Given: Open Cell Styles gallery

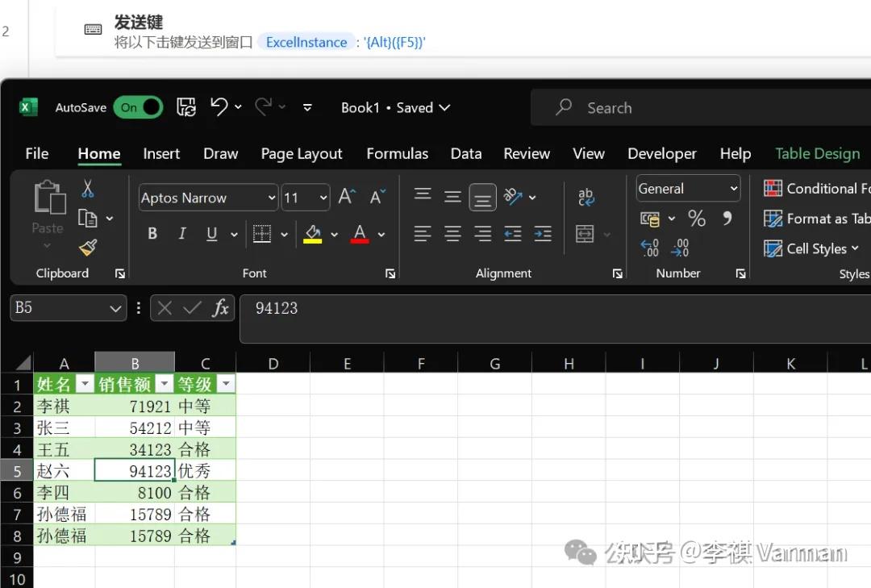Looking at the screenshot, I should (x=809, y=248).
